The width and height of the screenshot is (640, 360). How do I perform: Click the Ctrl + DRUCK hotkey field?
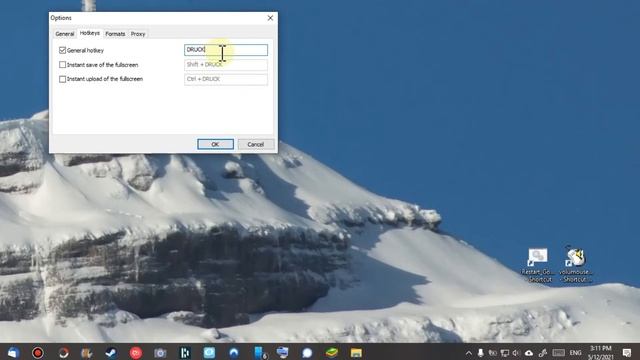(x=226, y=79)
